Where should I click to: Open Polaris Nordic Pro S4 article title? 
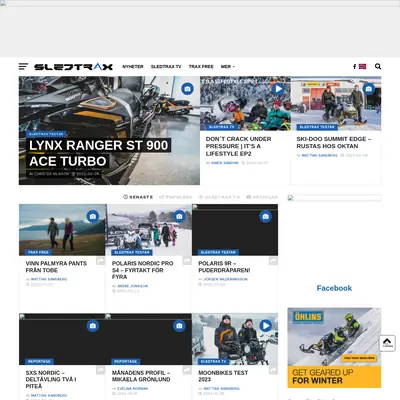pyautogui.click(x=143, y=270)
